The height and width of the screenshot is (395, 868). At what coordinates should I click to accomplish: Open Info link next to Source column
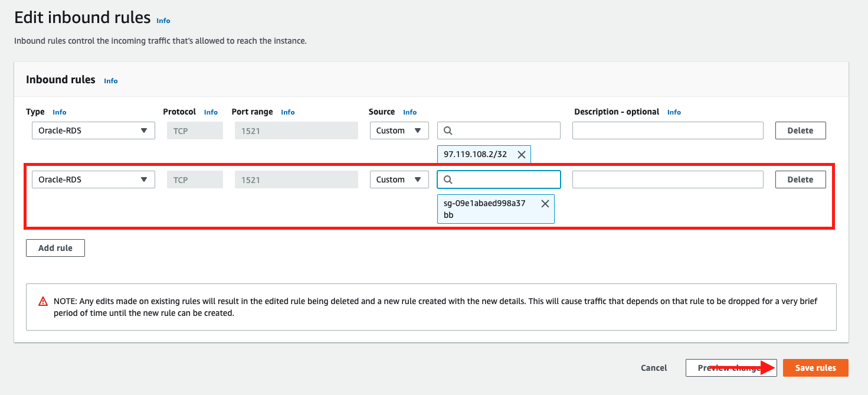coord(410,112)
